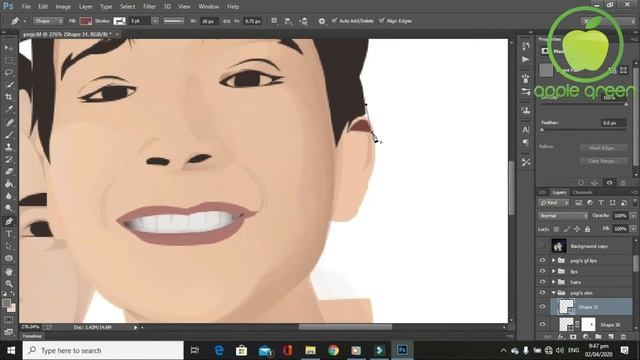Open the Normal blend mode dropdown
The height and width of the screenshot is (360, 640).
point(563,216)
